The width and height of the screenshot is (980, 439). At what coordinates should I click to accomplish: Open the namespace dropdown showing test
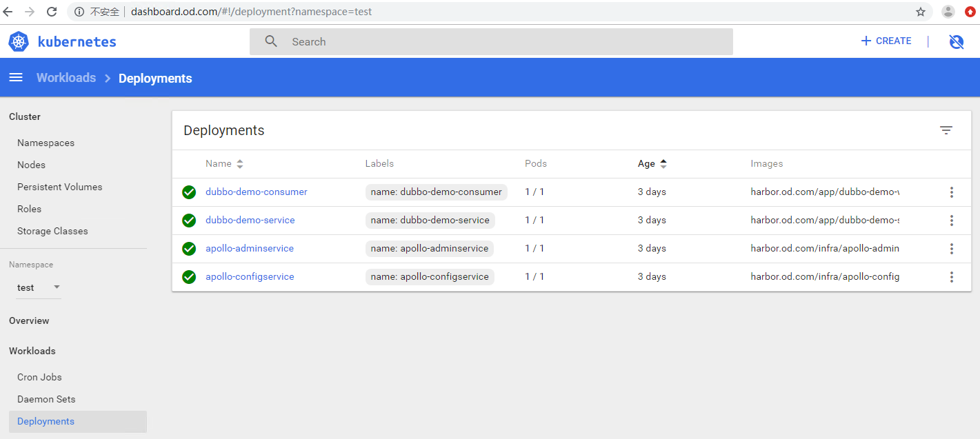[39, 287]
